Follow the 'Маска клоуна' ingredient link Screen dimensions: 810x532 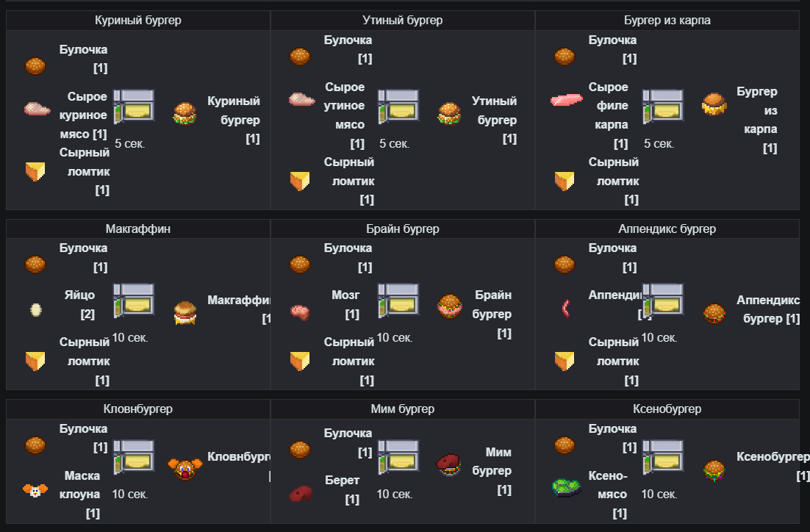82,485
